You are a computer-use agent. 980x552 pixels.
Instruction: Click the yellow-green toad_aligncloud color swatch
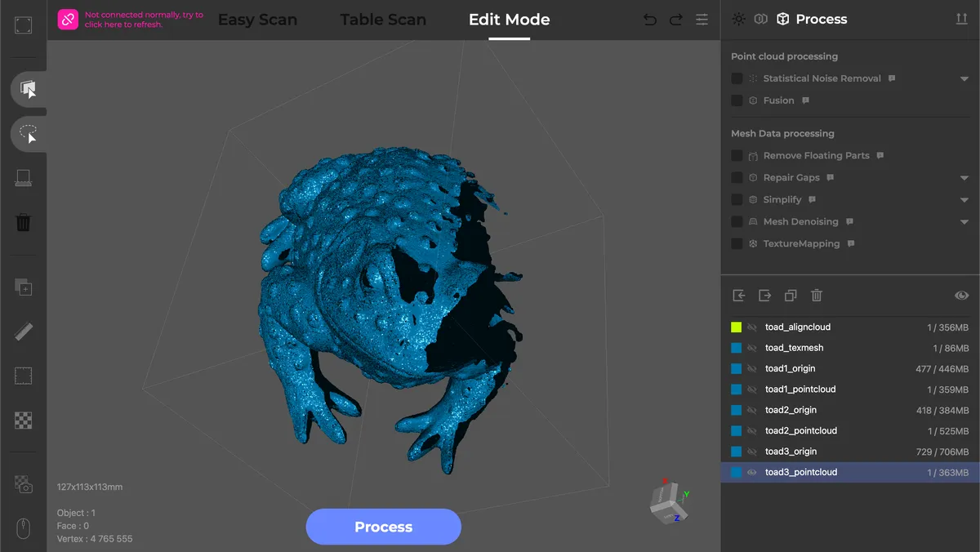tap(737, 327)
